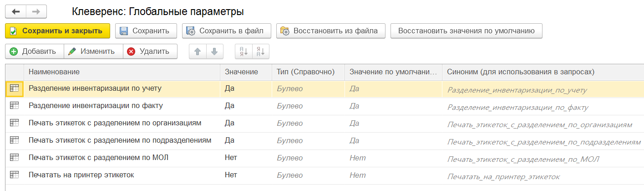The width and height of the screenshot is (644, 191).
Task: Click row icon for Печать этикеток по организациям
Action: tap(14, 123)
